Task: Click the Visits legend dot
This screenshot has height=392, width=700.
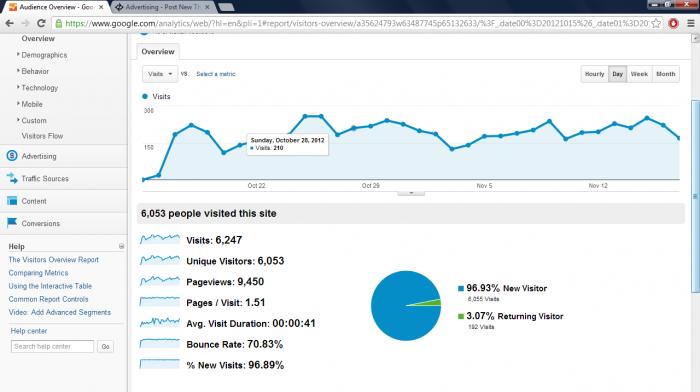Action: [x=145, y=96]
